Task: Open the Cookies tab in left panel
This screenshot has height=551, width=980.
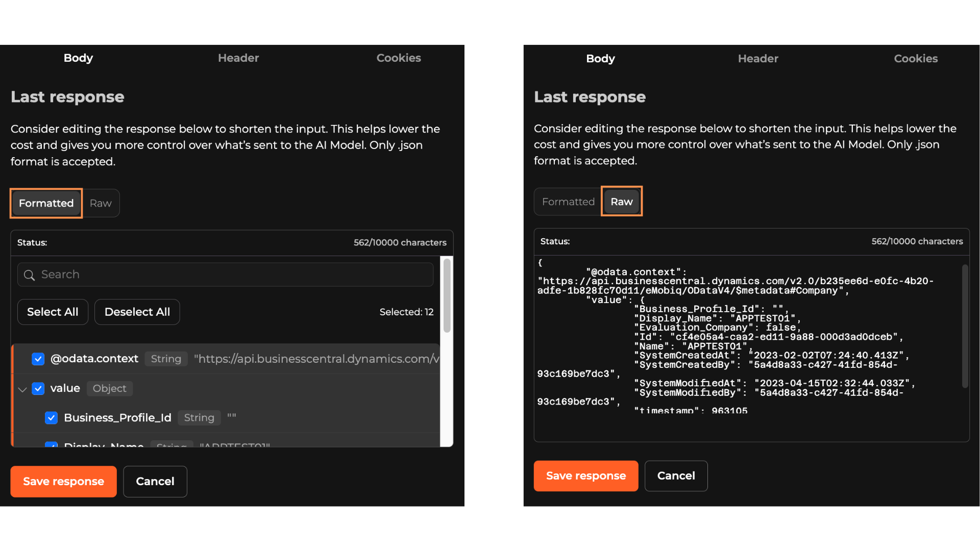Action: pyautogui.click(x=399, y=58)
